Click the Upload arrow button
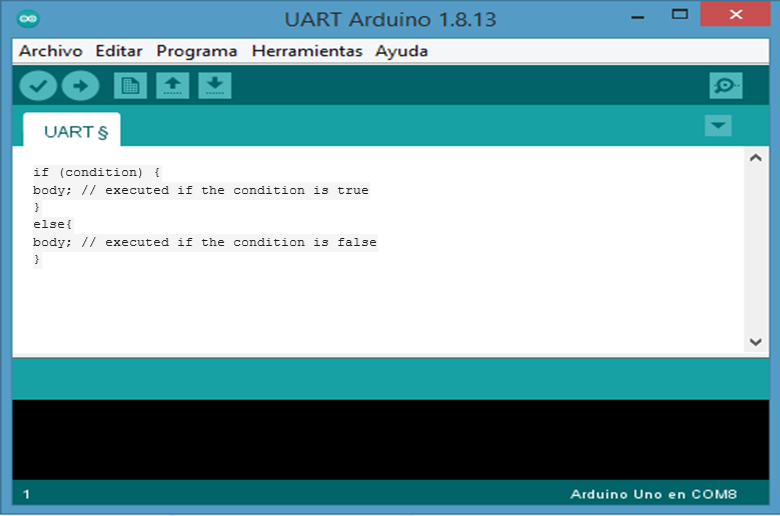 (x=81, y=86)
